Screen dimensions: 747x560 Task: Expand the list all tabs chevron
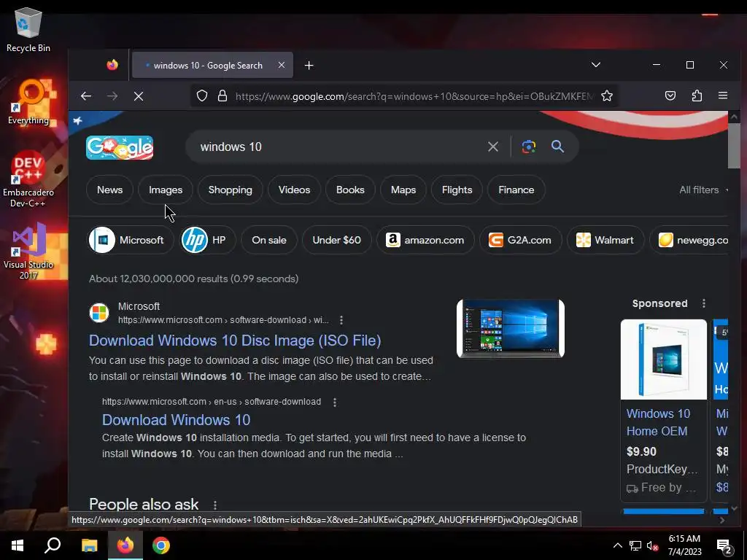595,65
